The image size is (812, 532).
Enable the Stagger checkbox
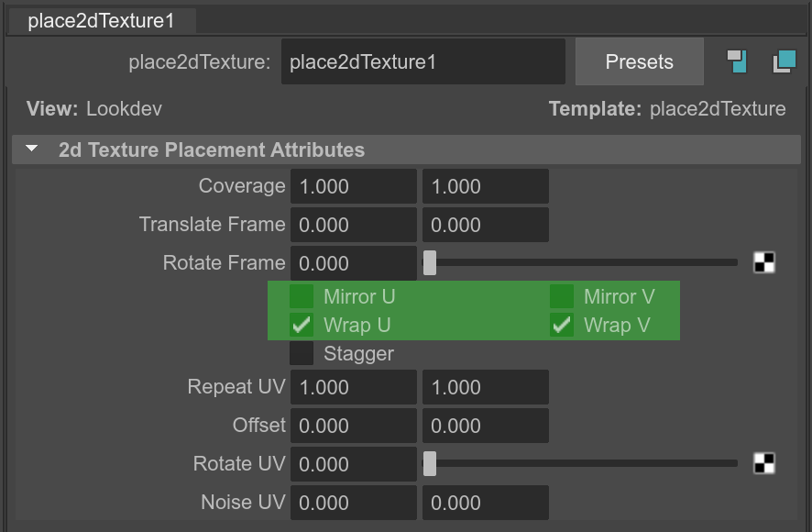point(302,354)
